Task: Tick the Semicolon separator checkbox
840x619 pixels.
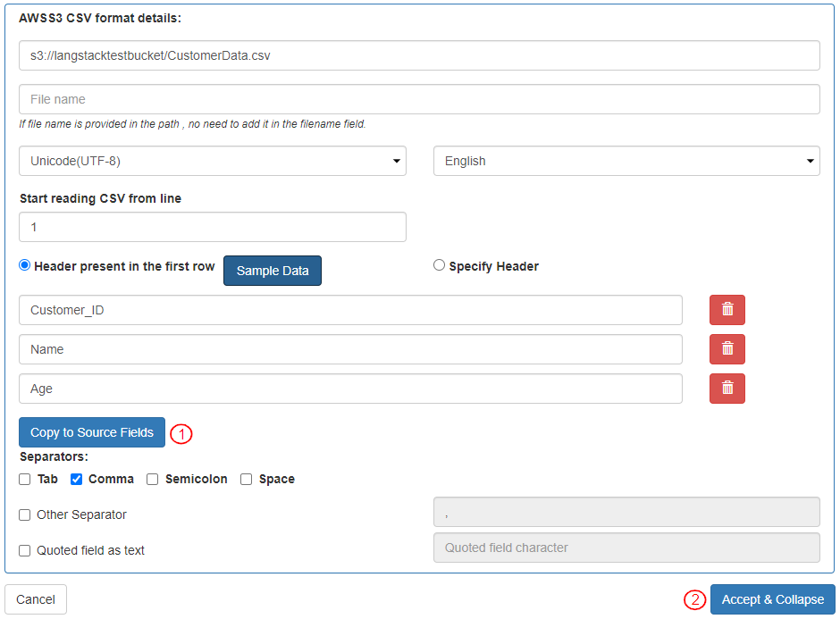Action: pyautogui.click(x=153, y=479)
